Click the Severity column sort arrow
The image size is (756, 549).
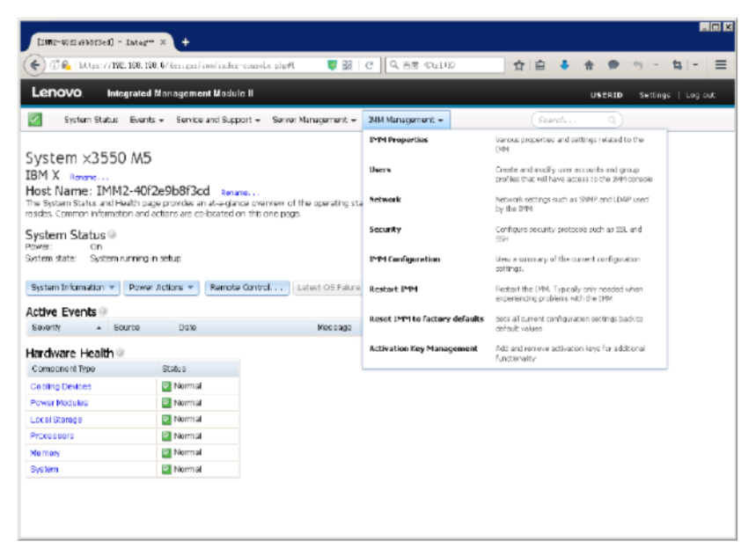pos(99,328)
